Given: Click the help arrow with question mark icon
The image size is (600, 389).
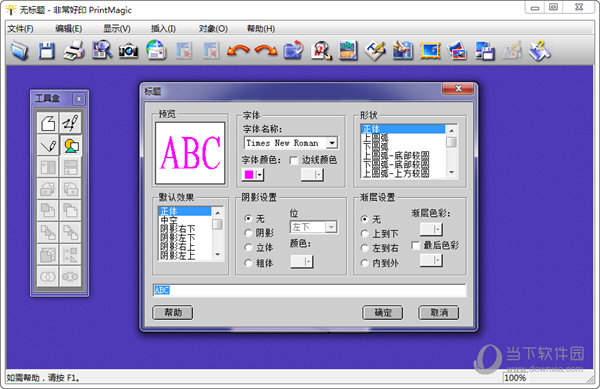Looking at the screenshot, I should [x=540, y=50].
